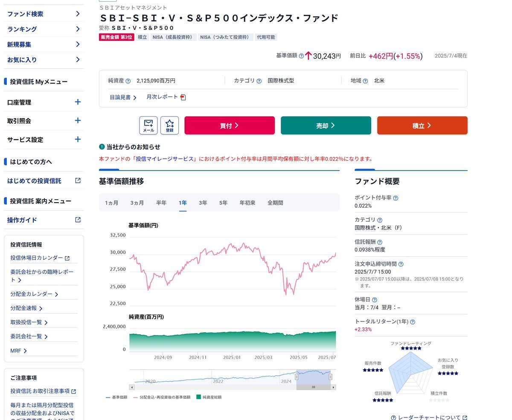Click the 販売金額 第3位 badge
The width and height of the screenshot is (512, 420).
click(116, 37)
